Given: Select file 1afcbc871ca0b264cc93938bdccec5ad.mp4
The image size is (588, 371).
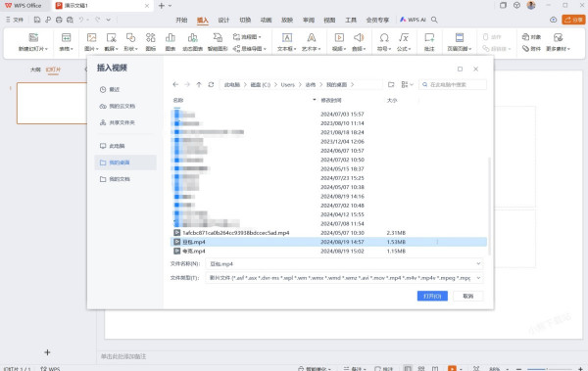Looking at the screenshot, I should coord(328,233).
